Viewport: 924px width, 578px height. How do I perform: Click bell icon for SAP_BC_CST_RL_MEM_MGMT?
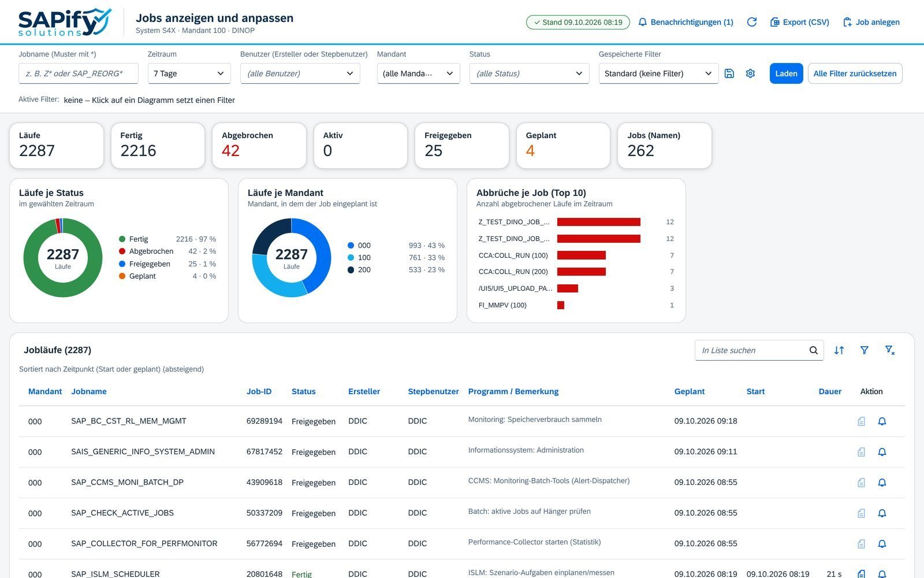pyautogui.click(x=882, y=421)
